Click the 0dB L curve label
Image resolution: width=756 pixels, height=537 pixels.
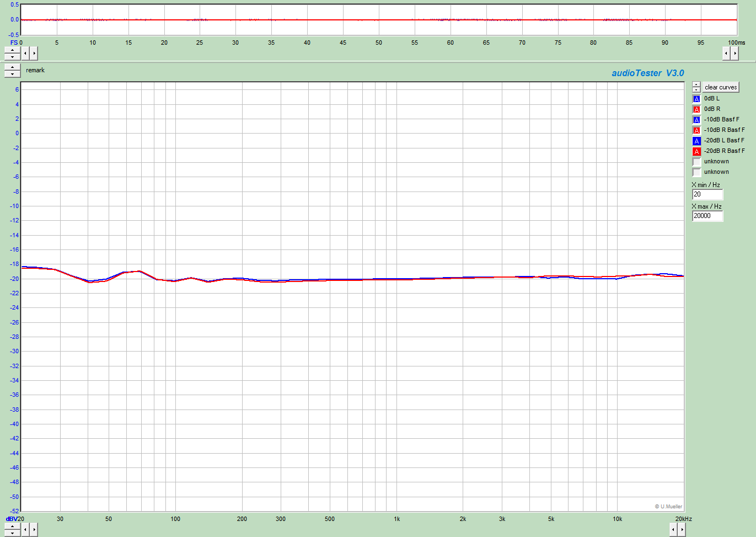click(x=712, y=98)
